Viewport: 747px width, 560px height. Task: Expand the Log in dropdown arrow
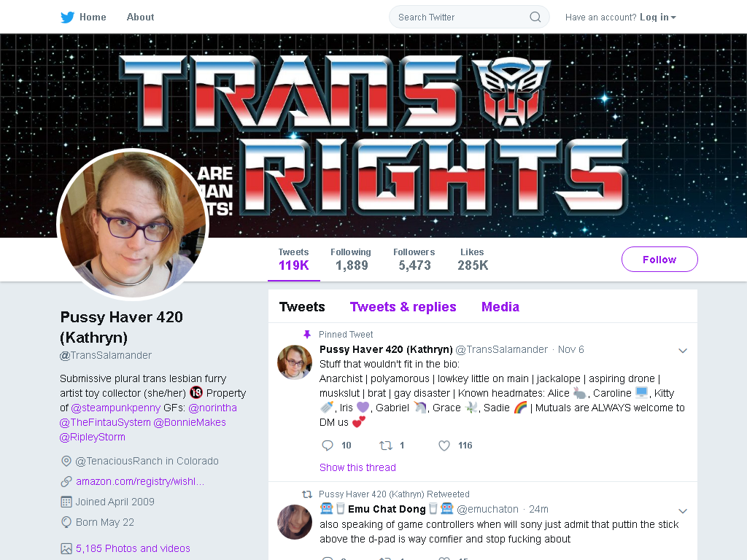pos(673,17)
